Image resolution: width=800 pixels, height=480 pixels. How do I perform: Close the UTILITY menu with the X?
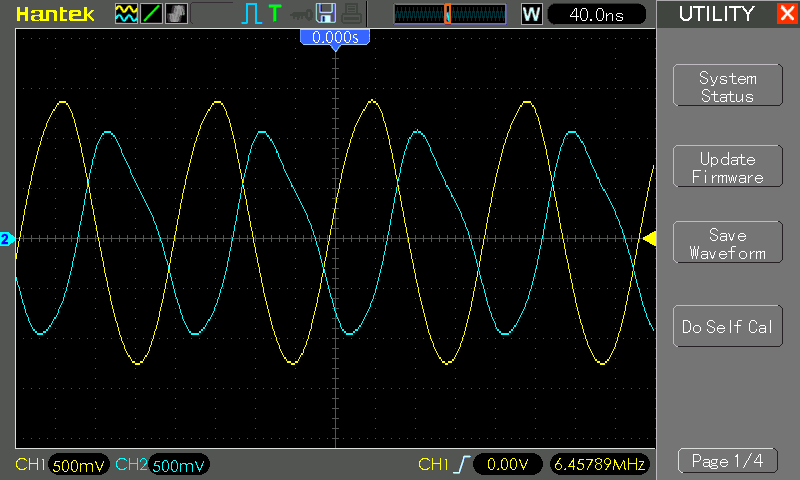pos(787,13)
